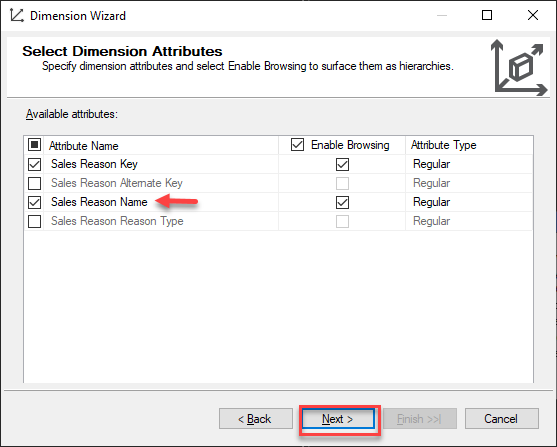This screenshot has width=557, height=447.
Task: Check the Sales Reason Reason Type checkbox
Action: (x=34, y=221)
